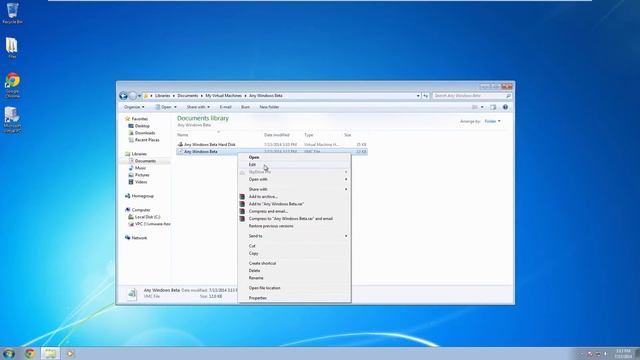Screen dimensions: 640x360
Task: Open Chrome from the taskbar
Action: (x=30, y=353)
